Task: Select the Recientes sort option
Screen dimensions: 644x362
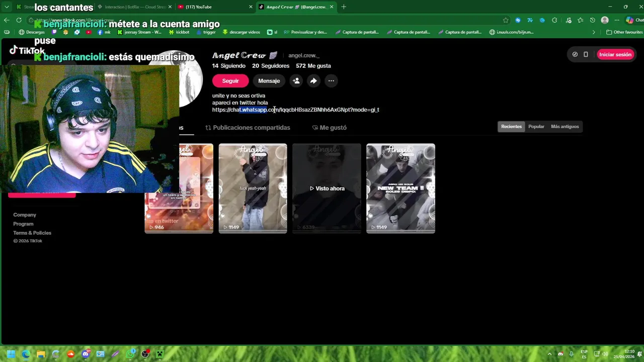Action: click(511, 127)
